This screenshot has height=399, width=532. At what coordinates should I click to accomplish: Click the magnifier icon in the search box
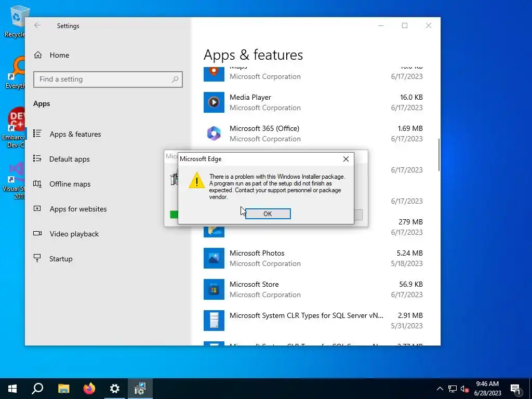click(x=175, y=79)
